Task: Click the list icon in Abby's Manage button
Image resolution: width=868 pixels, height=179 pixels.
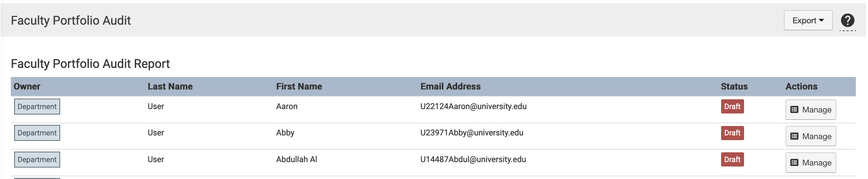Action: coord(794,136)
